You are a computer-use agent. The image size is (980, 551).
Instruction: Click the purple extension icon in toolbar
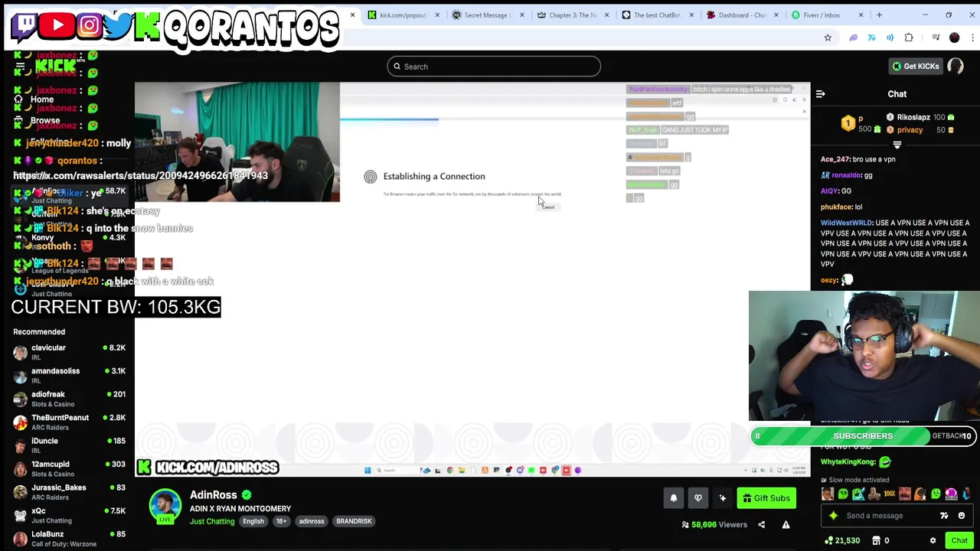click(854, 37)
